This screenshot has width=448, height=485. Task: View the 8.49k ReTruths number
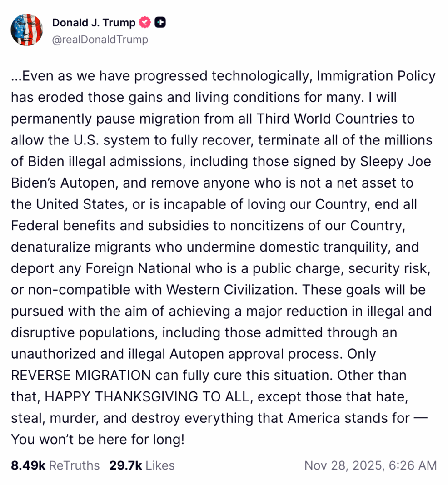[28, 465]
